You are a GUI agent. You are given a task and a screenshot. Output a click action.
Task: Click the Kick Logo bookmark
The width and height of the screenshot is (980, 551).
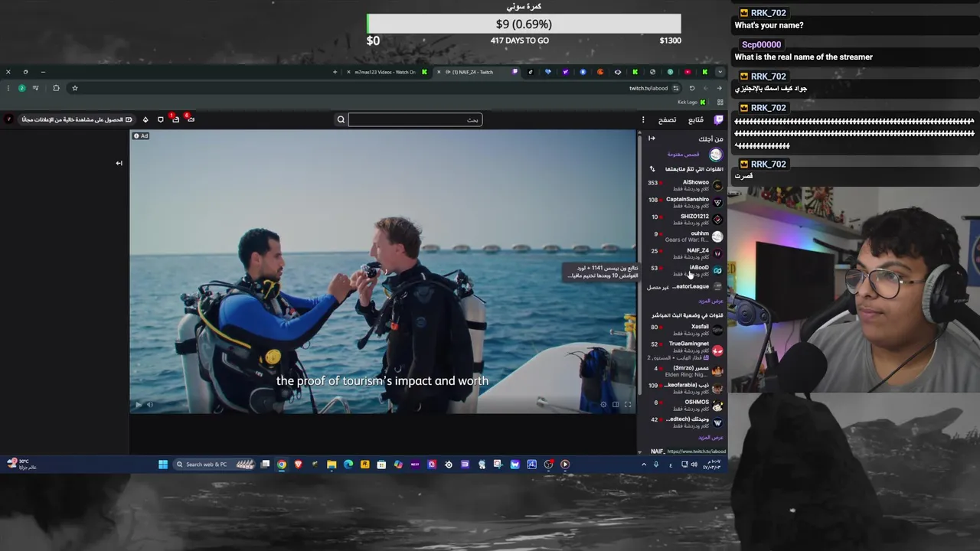tap(691, 103)
